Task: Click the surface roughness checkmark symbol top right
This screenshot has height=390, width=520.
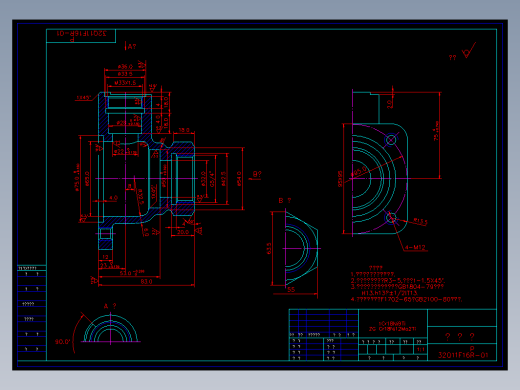Action: pos(468,51)
